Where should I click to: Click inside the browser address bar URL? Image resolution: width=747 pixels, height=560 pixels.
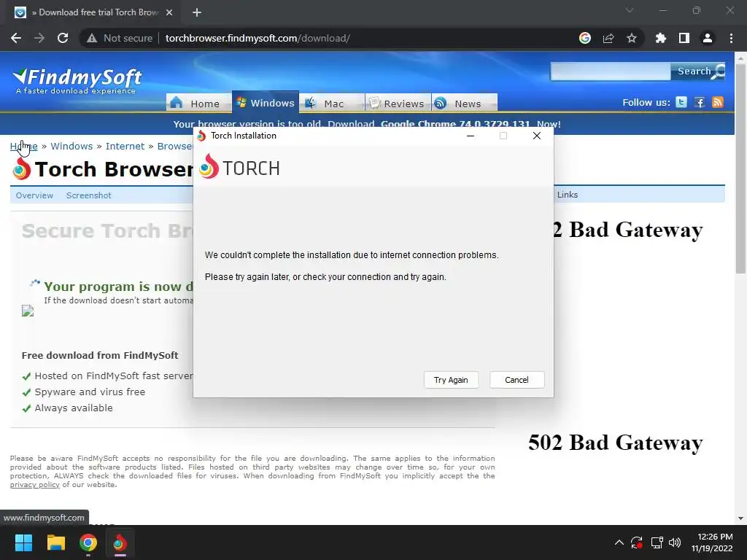tap(258, 38)
